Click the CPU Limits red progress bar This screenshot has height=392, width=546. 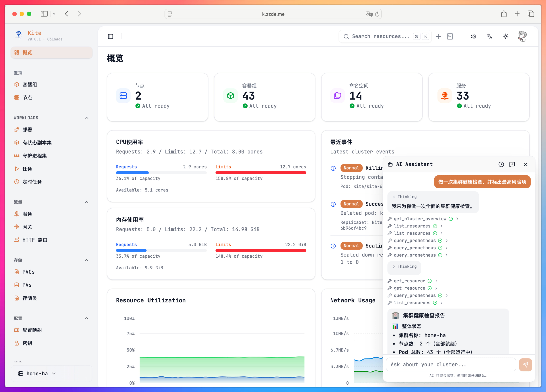click(x=261, y=173)
